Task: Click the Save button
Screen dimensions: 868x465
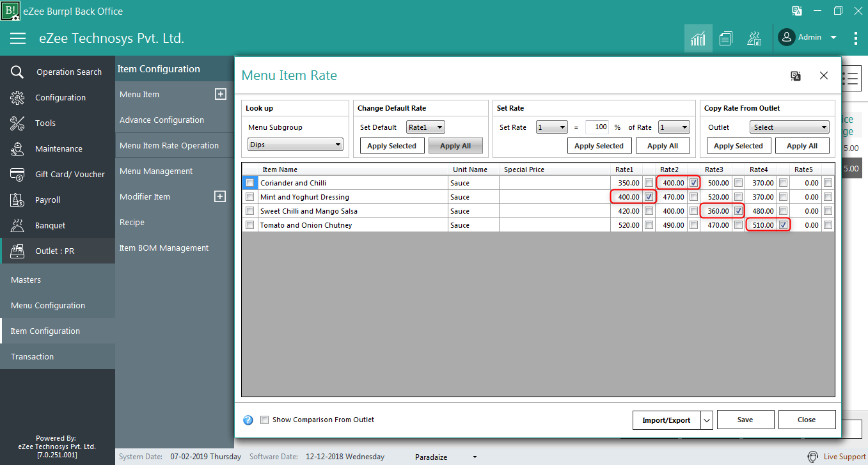Action: 745,420
